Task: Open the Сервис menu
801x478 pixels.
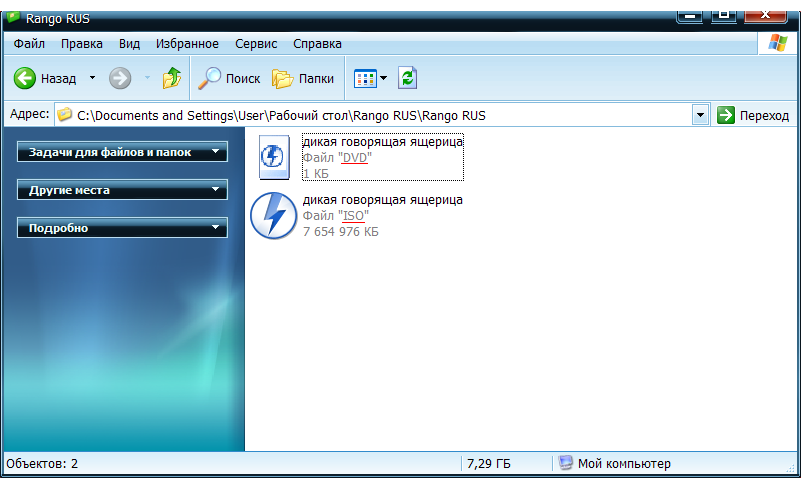Action: pos(256,44)
